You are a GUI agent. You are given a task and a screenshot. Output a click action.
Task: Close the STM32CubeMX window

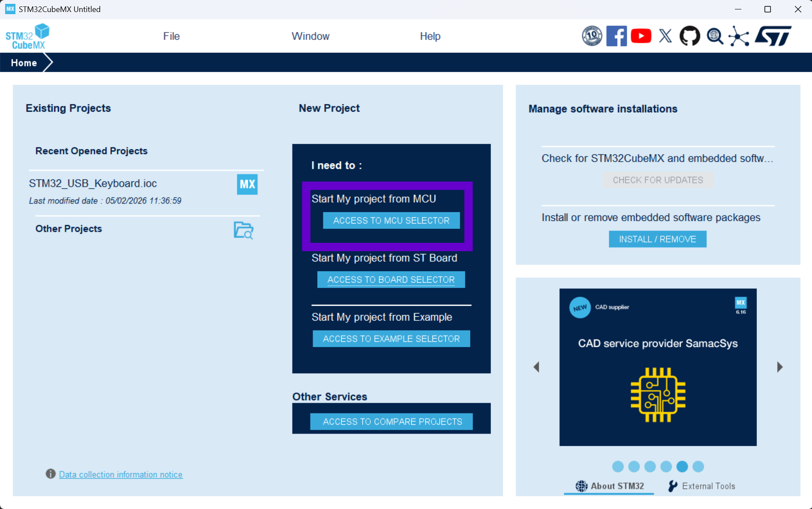pos(797,9)
